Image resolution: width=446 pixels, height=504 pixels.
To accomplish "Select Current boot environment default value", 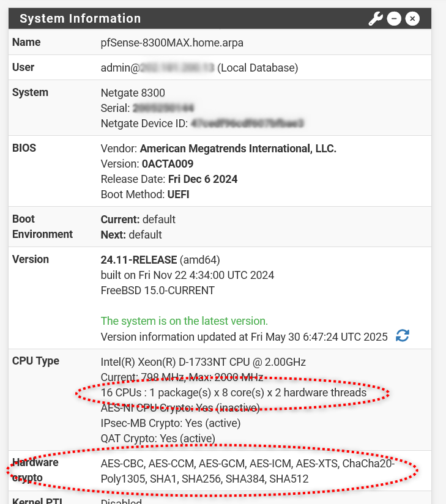I will [159, 220].
